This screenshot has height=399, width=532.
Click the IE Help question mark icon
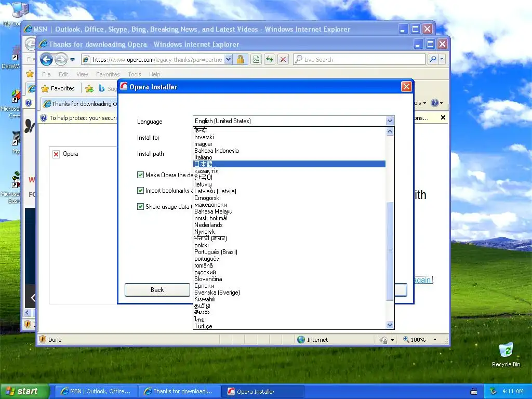click(x=435, y=103)
